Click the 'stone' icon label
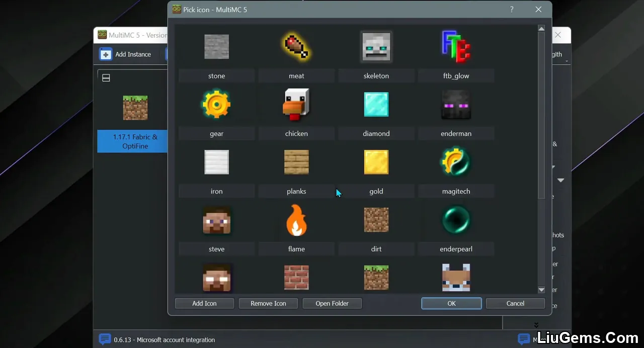The width and height of the screenshot is (644, 348). pyautogui.click(x=216, y=76)
